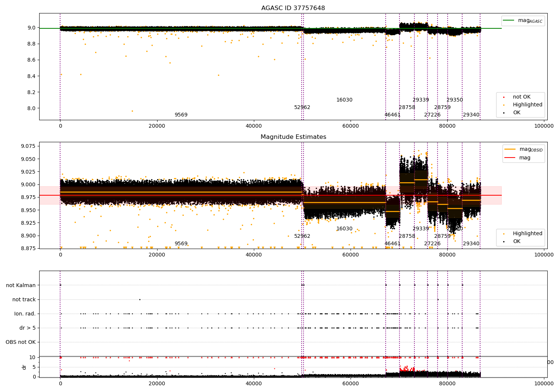The width and height of the screenshot is (560, 392).
Task: Click obsid label 29340 in AGASC ID plot
Action: tap(471, 115)
